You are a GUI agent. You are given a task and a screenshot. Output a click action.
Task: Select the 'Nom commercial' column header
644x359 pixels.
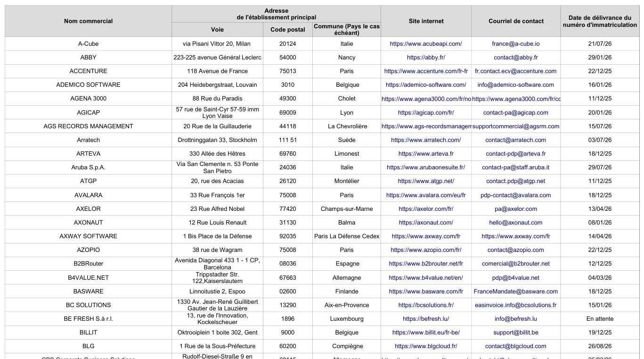89,21
